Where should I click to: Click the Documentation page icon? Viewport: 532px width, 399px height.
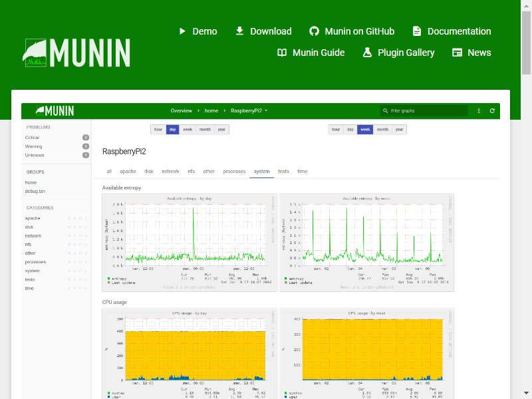point(417,31)
